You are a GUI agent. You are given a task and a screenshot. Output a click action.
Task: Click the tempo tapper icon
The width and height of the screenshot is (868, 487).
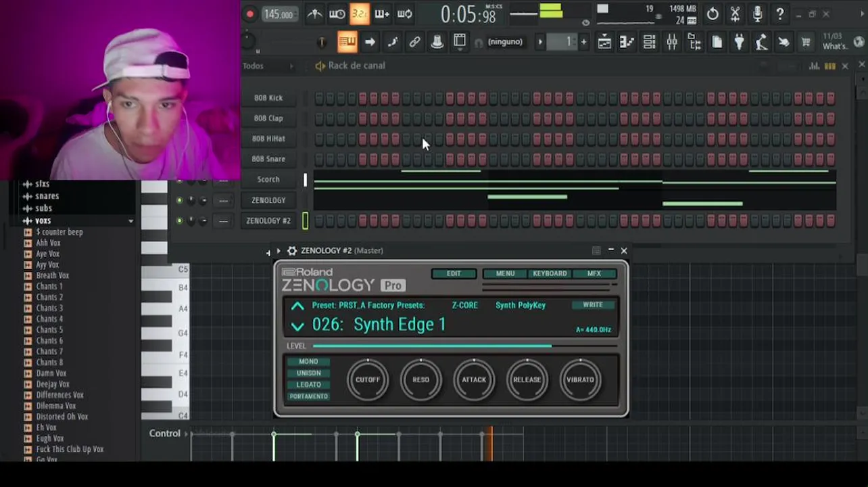[x=761, y=43]
